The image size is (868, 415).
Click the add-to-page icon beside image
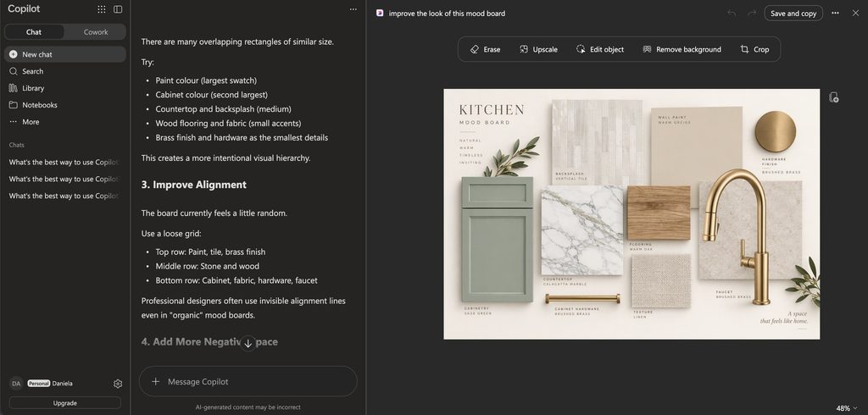pos(834,97)
